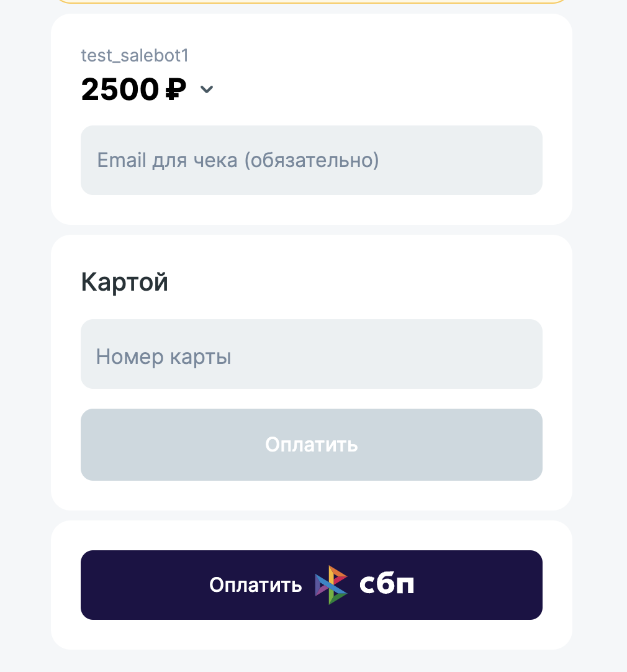Click the test_salebot1 merchant label

[135, 56]
